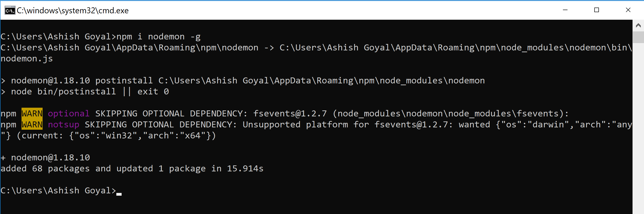Click the nodemon.js filename line
Image resolution: width=644 pixels, height=214 pixels.
pos(27,59)
